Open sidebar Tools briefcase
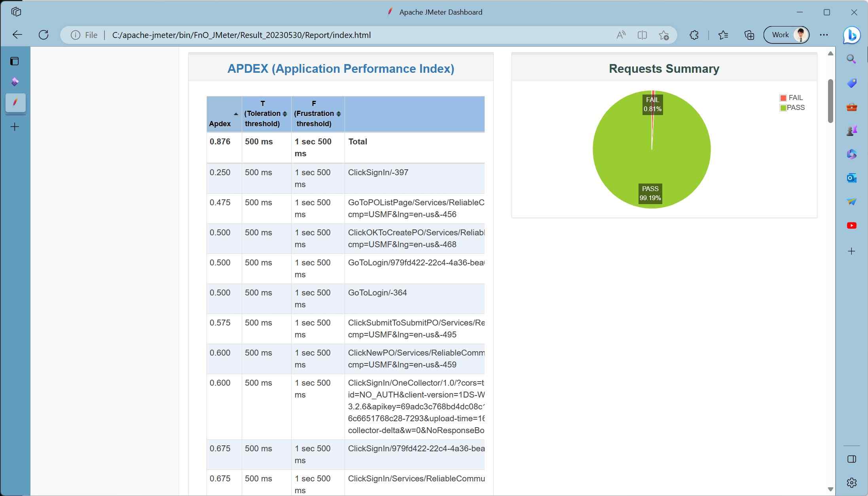Image resolution: width=868 pixels, height=496 pixels. coord(851,107)
